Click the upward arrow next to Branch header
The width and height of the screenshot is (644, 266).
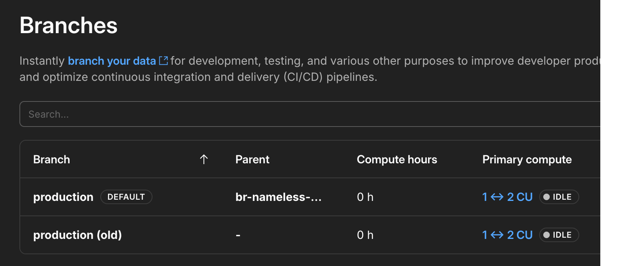(203, 159)
